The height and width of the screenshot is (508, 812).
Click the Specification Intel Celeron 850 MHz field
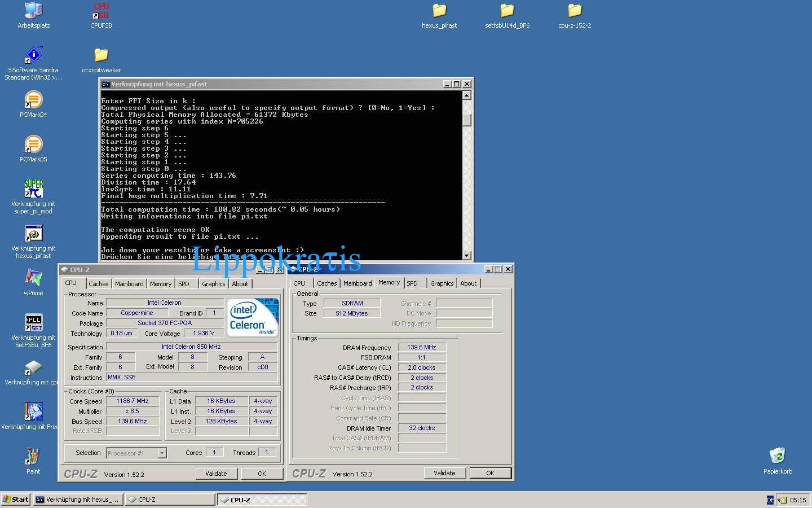[x=191, y=347]
